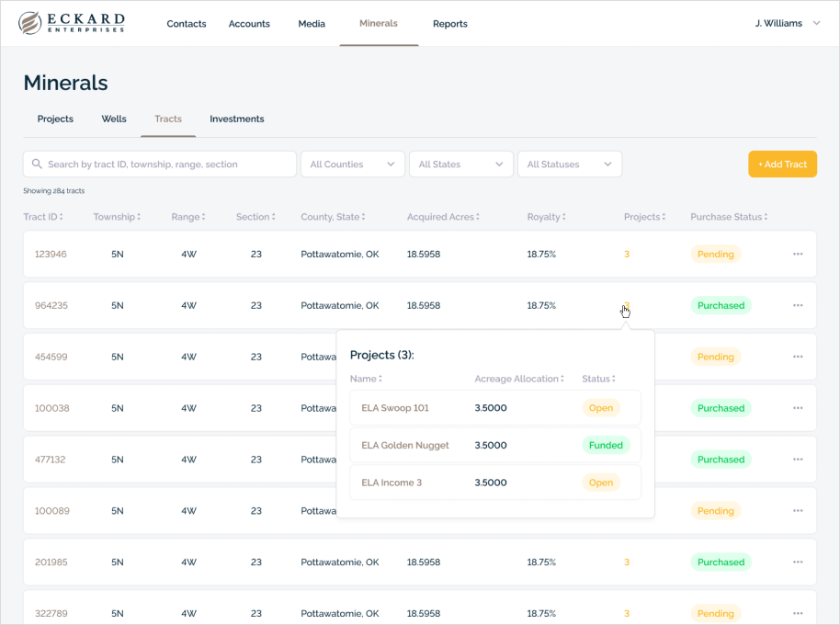Sort popup projects by Name
Viewport: 840px width, 625px height.
[366, 379]
